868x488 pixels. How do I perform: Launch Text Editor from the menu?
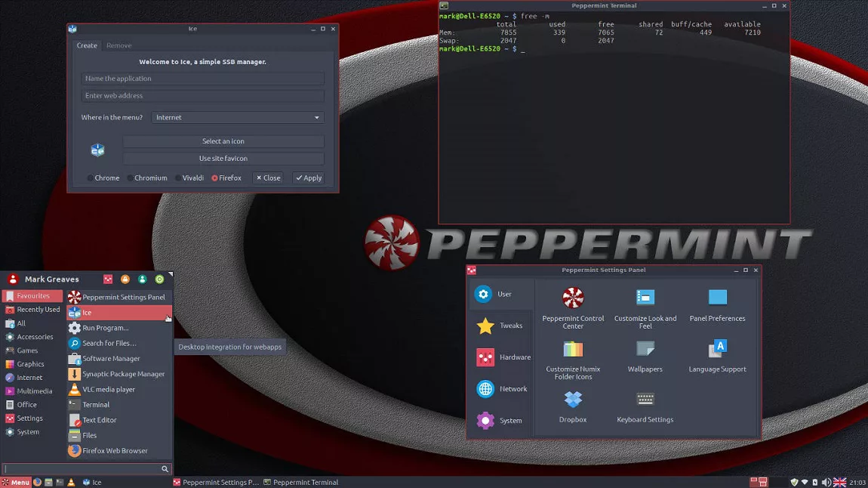pyautogui.click(x=119, y=420)
